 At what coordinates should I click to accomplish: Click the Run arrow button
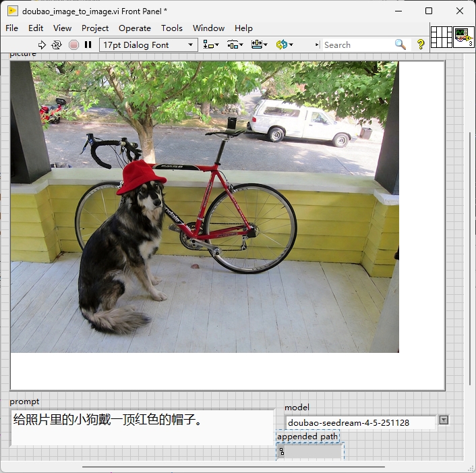pos(42,45)
